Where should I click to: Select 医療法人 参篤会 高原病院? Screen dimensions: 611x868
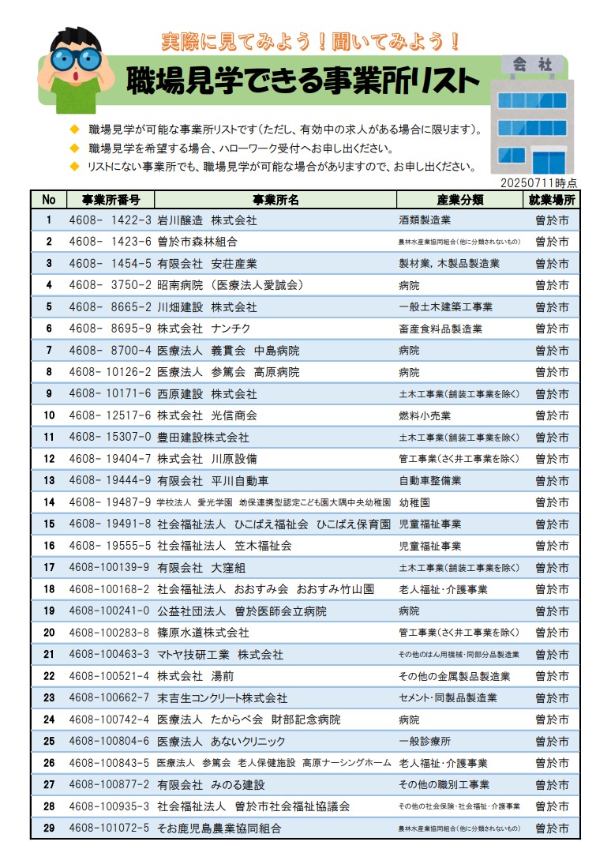pyautogui.click(x=228, y=372)
